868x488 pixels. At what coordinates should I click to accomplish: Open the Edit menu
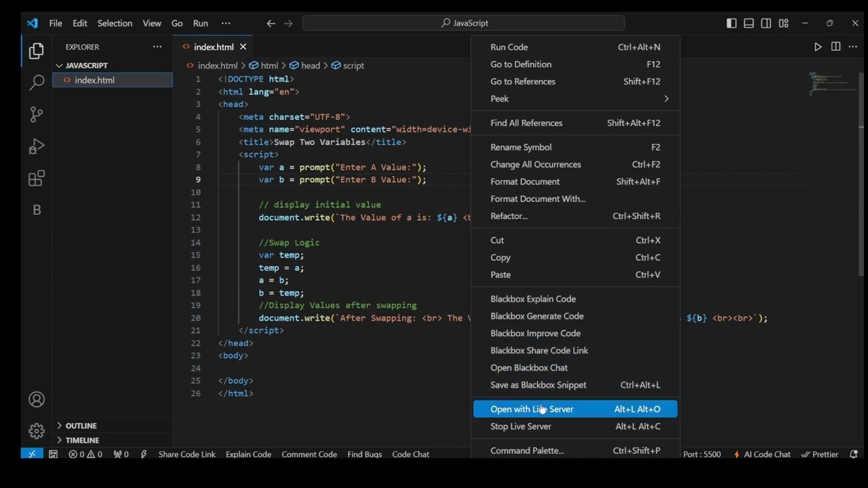tap(80, 23)
